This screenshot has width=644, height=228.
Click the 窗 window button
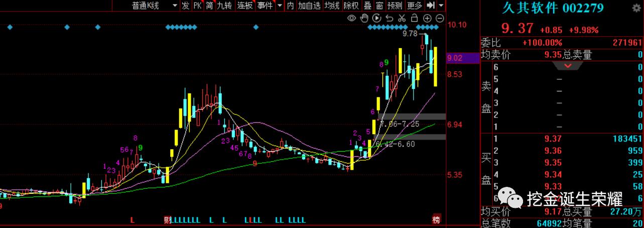[x=379, y=6]
